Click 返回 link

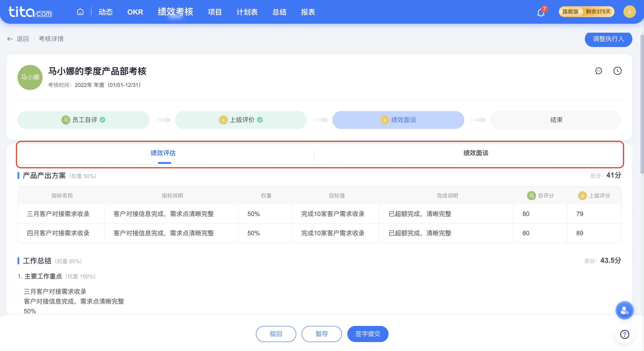click(x=23, y=39)
